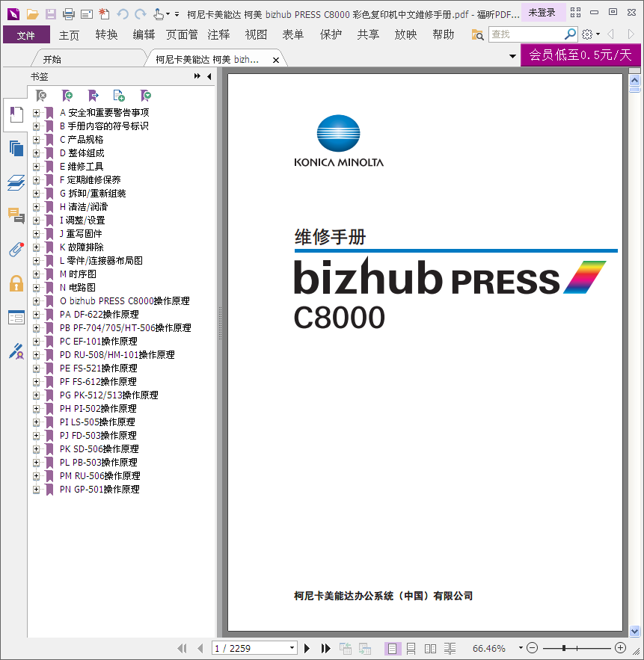Expand the 'K 故障排除' bookmark node
644x660 pixels.
[36, 247]
